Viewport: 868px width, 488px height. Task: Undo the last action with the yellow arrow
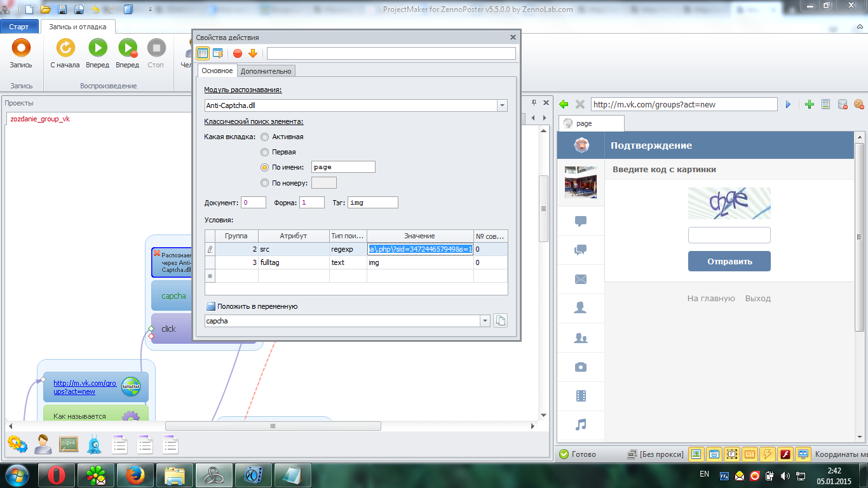pyautogui.click(x=95, y=10)
